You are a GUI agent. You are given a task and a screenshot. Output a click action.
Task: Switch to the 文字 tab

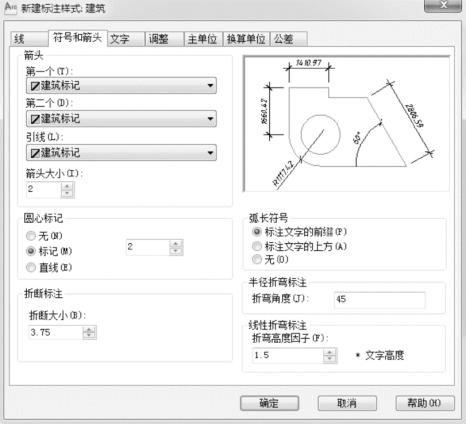[x=126, y=39]
